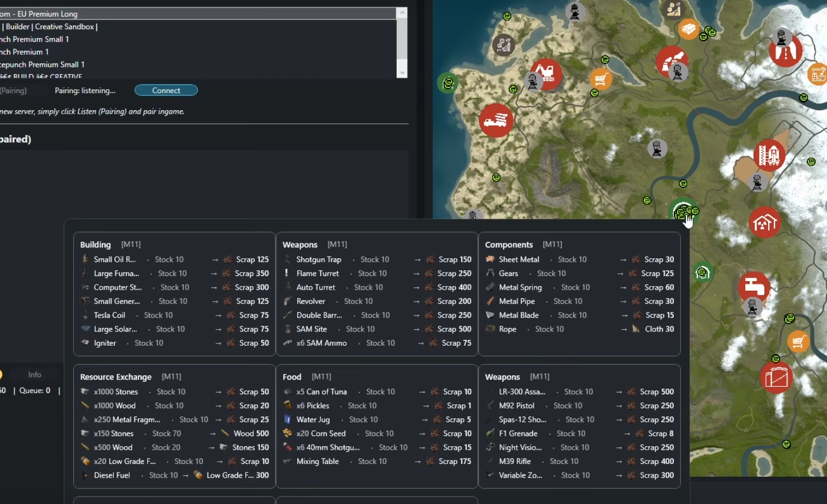Screen dimensions: 827x504
Task: Click the vending marker south of the military truck
Action: click(x=496, y=178)
